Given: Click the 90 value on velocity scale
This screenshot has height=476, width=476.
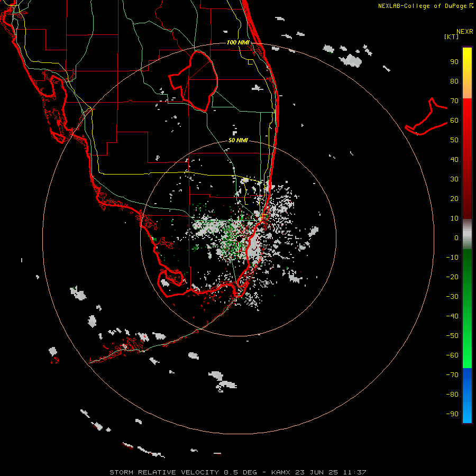Looking at the screenshot, I should (454, 62).
